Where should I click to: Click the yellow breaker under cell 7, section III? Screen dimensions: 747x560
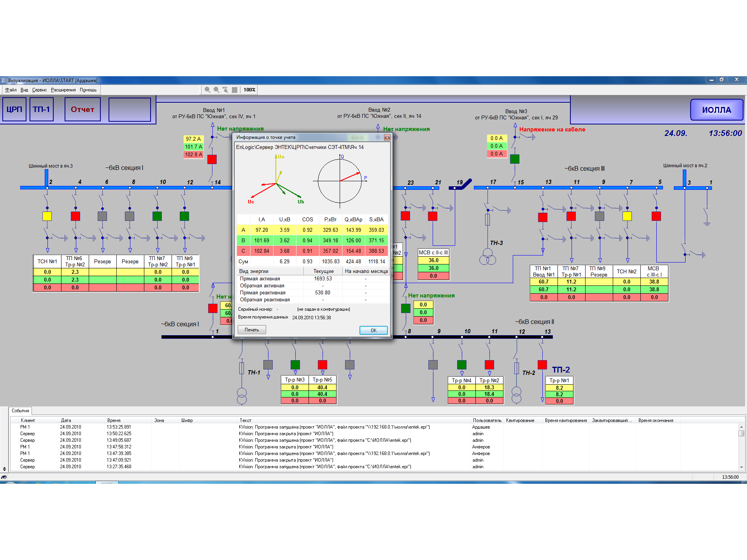pyautogui.click(x=627, y=216)
